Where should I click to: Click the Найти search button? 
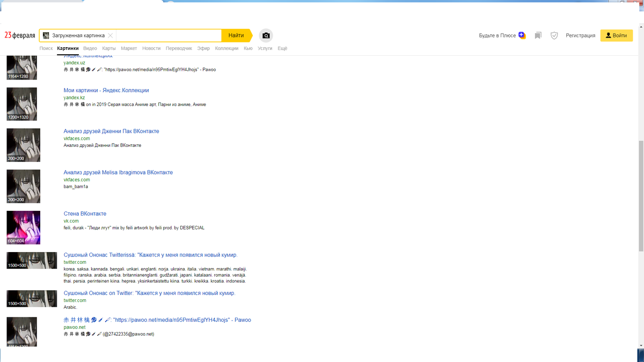click(236, 35)
